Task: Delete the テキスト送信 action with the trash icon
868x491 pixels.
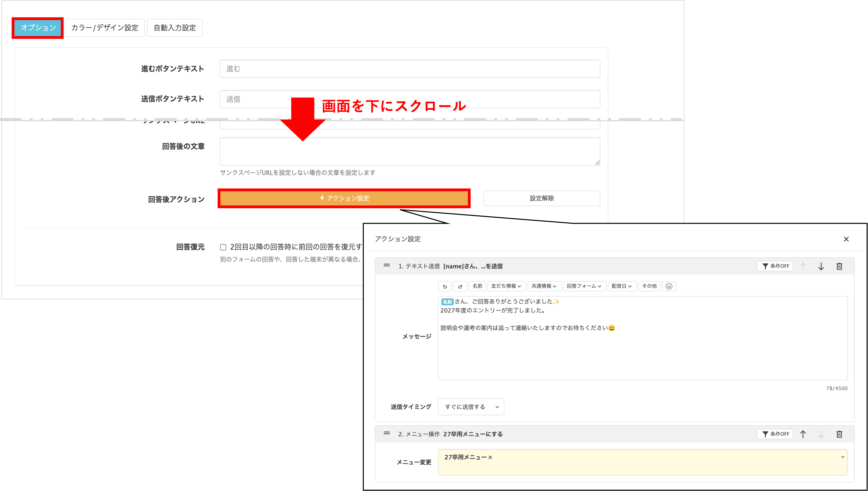Action: point(839,266)
